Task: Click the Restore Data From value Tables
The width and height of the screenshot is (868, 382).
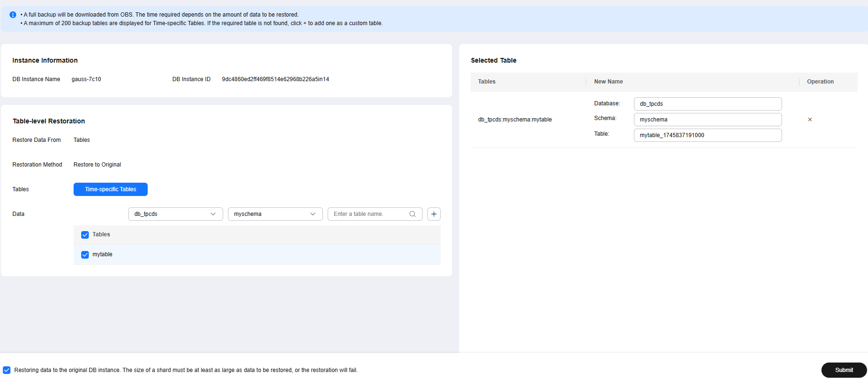Action: tap(82, 140)
